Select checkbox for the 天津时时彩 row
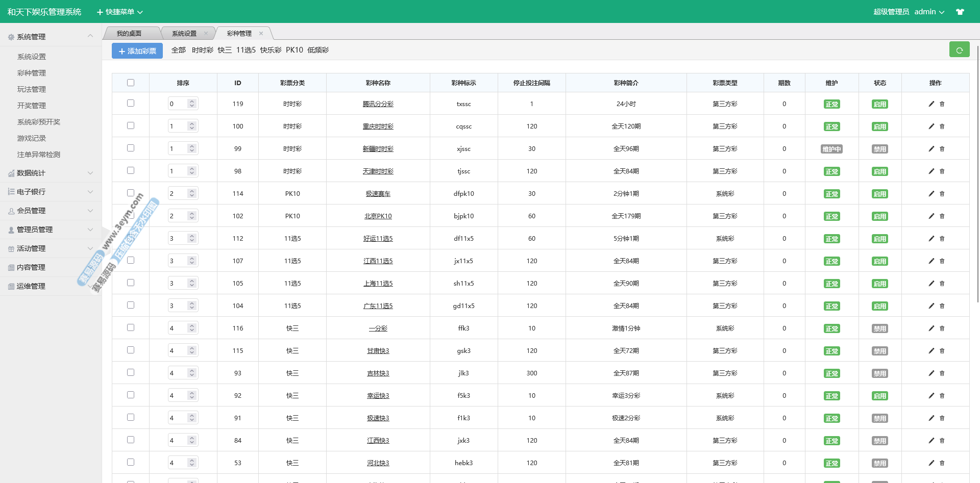980x483 pixels. [131, 171]
